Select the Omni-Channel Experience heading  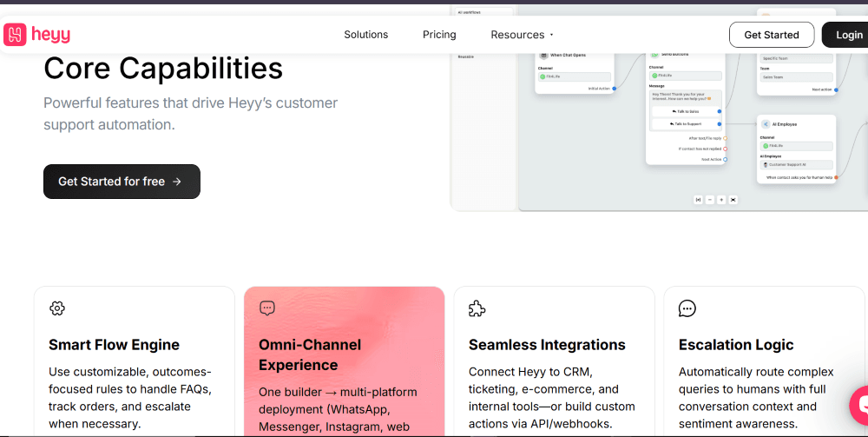pyautogui.click(x=310, y=354)
